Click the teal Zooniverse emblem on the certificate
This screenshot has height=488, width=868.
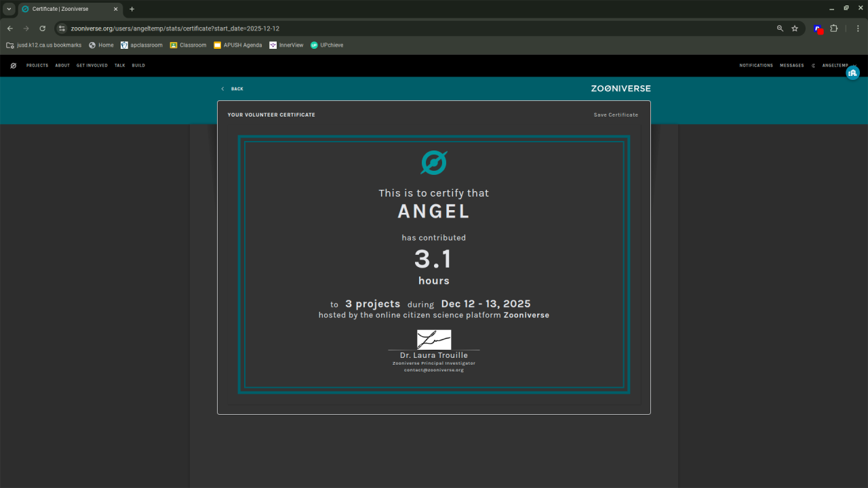click(x=434, y=163)
